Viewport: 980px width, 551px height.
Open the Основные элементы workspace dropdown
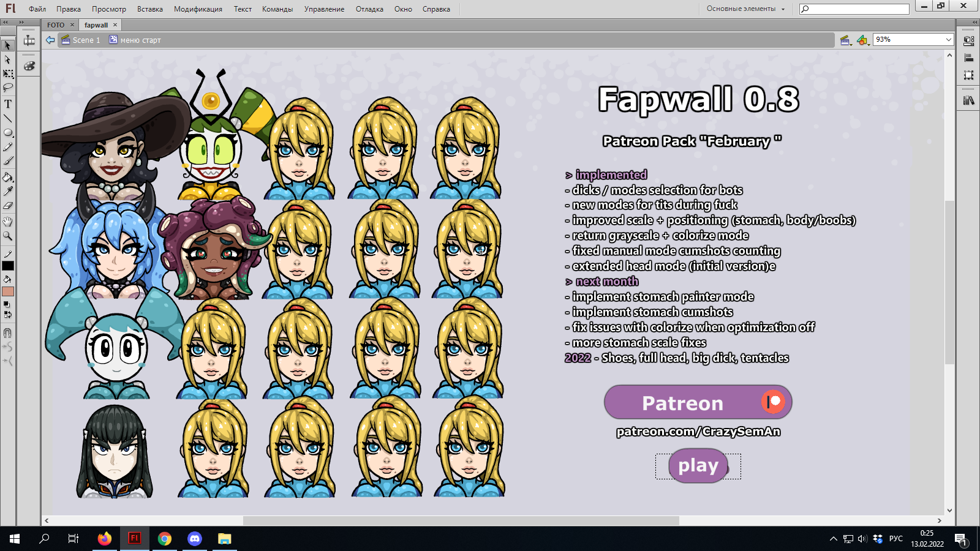[x=745, y=9]
